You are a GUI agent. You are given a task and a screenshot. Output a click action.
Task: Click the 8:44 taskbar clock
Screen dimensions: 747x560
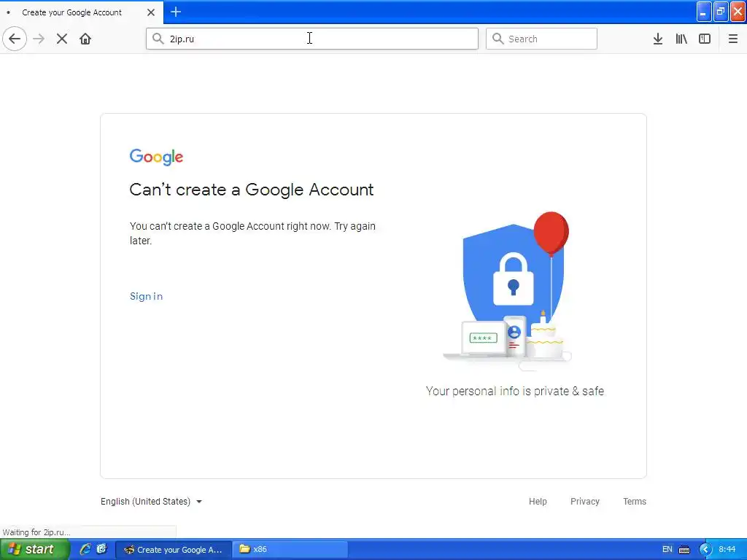pyautogui.click(x=727, y=550)
